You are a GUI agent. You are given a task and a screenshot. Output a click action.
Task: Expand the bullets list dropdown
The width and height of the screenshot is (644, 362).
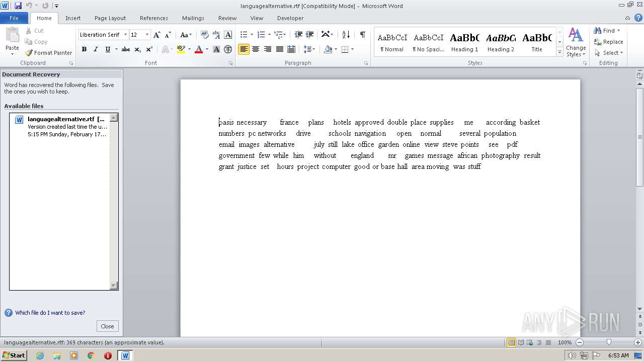tap(252, 35)
